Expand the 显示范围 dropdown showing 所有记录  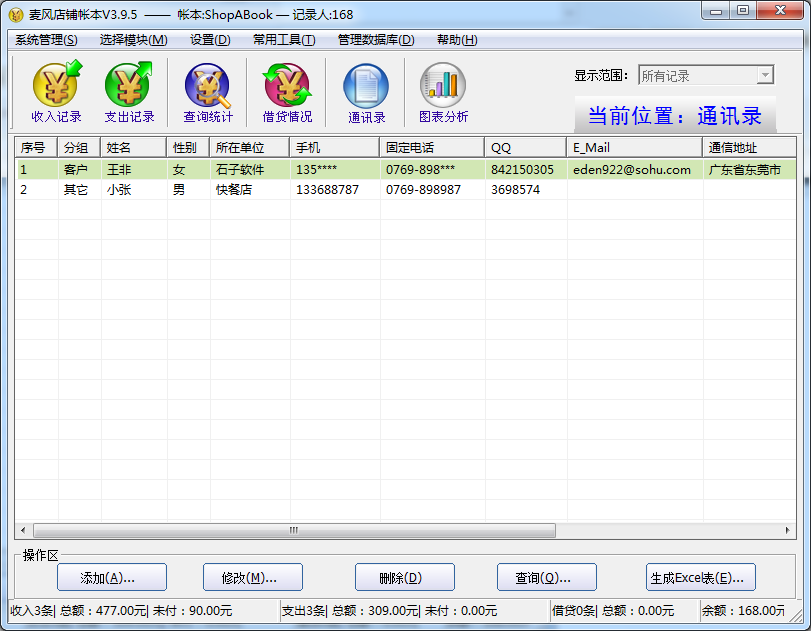pyautogui.click(x=765, y=76)
